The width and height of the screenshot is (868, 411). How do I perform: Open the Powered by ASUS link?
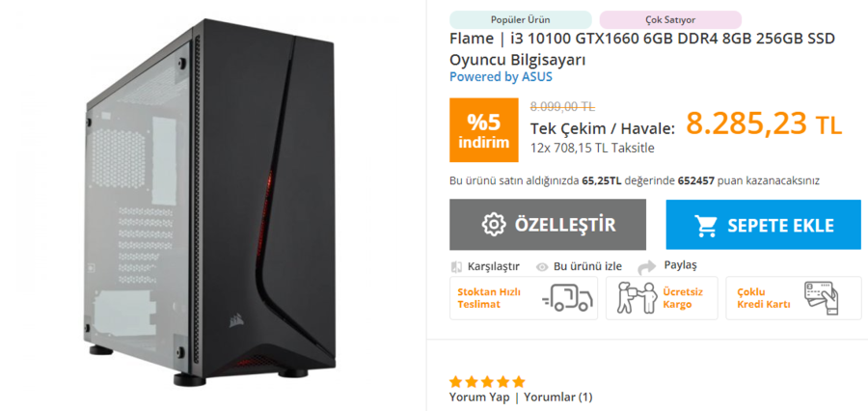coord(501,77)
